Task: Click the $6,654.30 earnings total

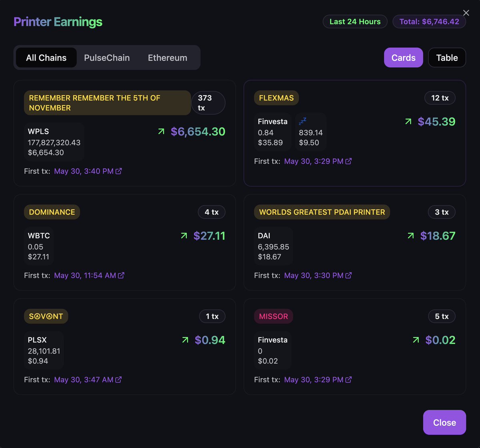Action: (x=198, y=131)
